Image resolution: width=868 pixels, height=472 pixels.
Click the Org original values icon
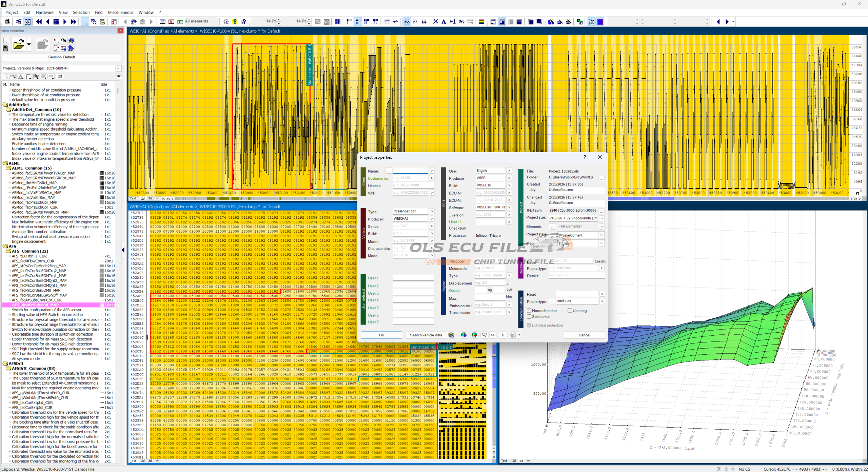click(461, 22)
